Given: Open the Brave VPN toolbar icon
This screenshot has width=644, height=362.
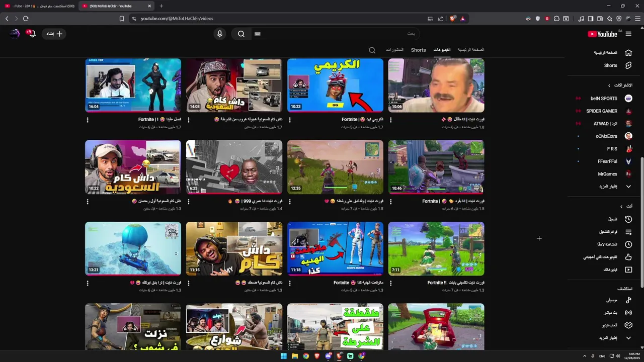Looking at the screenshot, I should click(x=619, y=19).
